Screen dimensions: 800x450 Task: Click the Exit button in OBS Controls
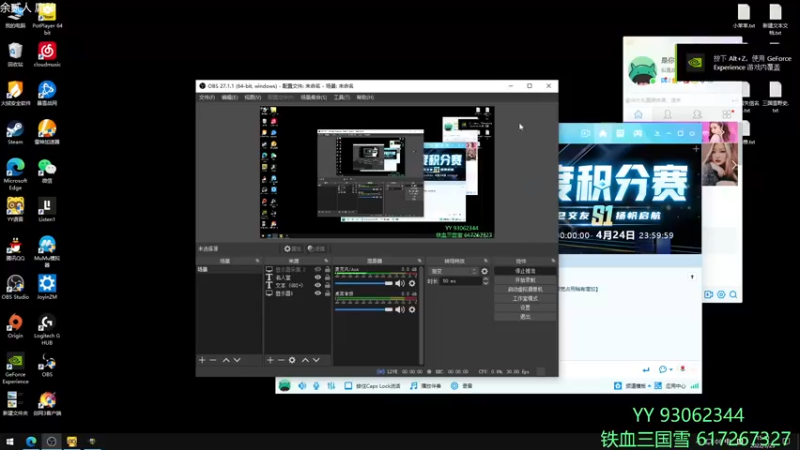pos(525,317)
